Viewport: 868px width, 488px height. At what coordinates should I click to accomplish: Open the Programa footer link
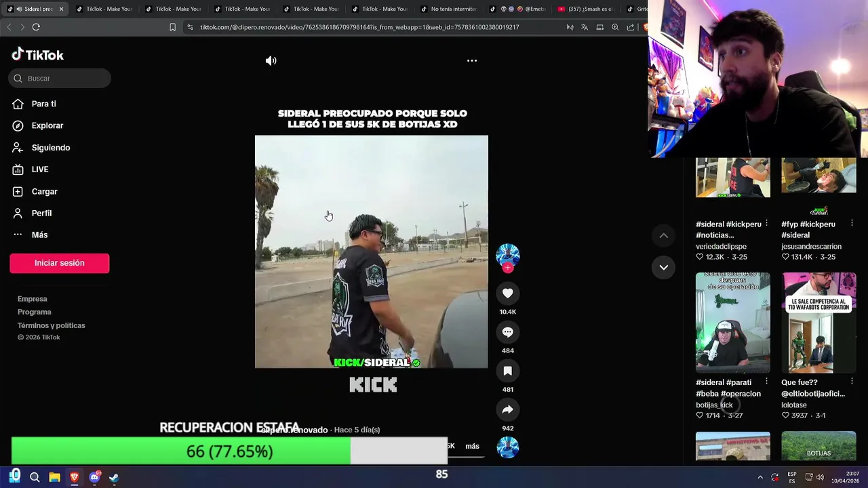coord(35,312)
